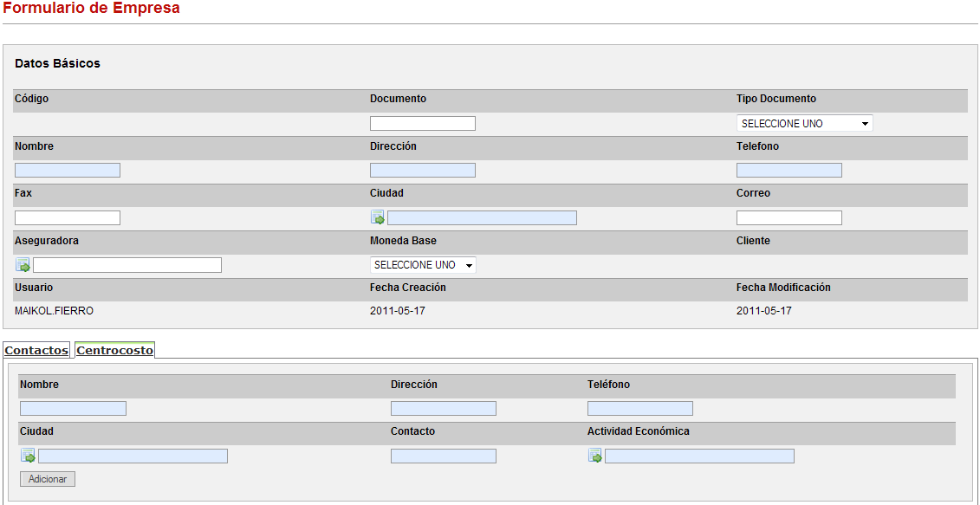Open the Actividad Económica lookup icon
This screenshot has height=505, width=980.
594,456
